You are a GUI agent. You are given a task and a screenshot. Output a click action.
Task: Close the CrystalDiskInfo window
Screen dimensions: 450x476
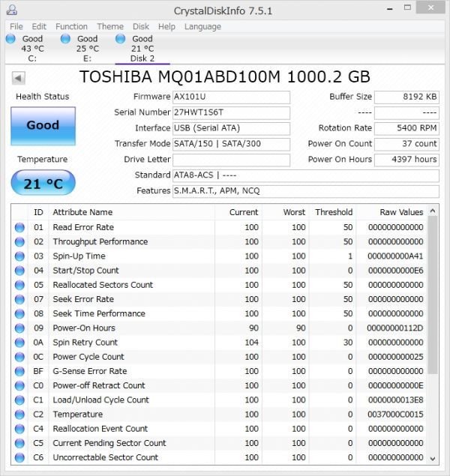point(430,8)
